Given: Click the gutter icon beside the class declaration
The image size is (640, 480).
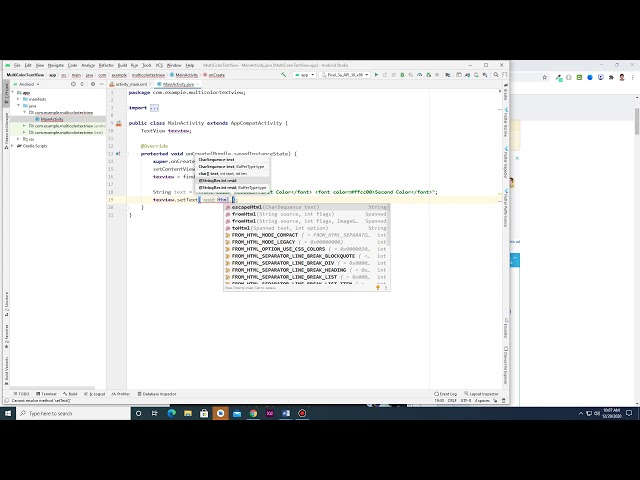Looking at the screenshot, I should click(x=119, y=123).
